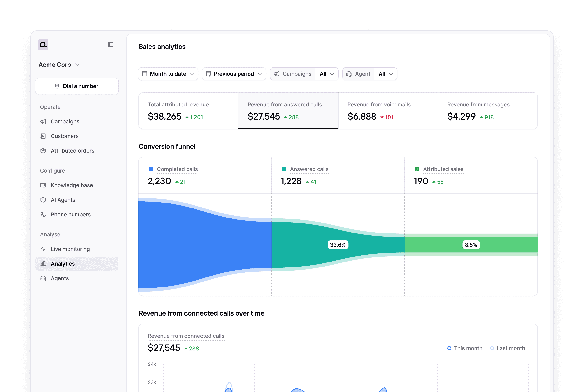
Task: Open the Month to date dropdown
Action: 168,74
